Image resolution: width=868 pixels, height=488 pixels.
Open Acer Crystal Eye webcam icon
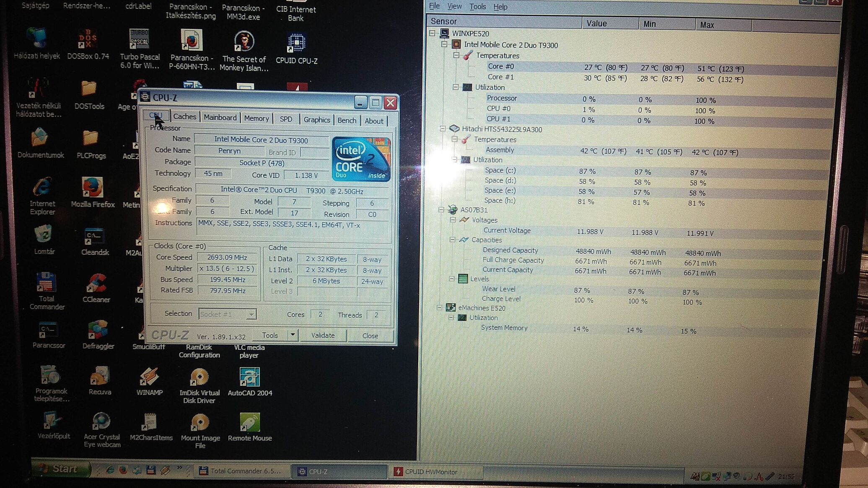point(102,430)
